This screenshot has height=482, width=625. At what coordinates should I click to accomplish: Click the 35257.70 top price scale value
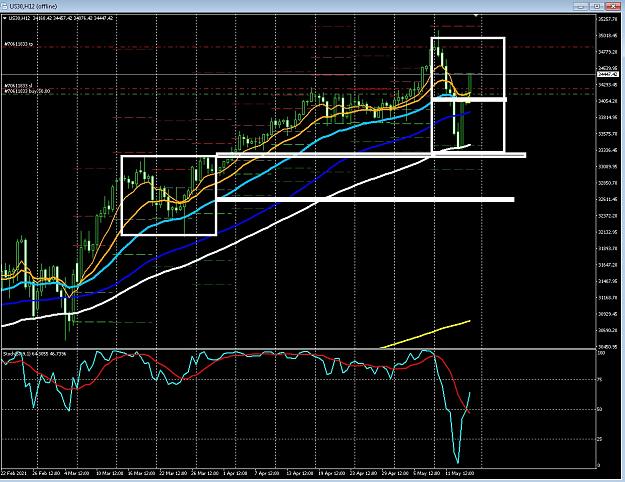[608, 19]
